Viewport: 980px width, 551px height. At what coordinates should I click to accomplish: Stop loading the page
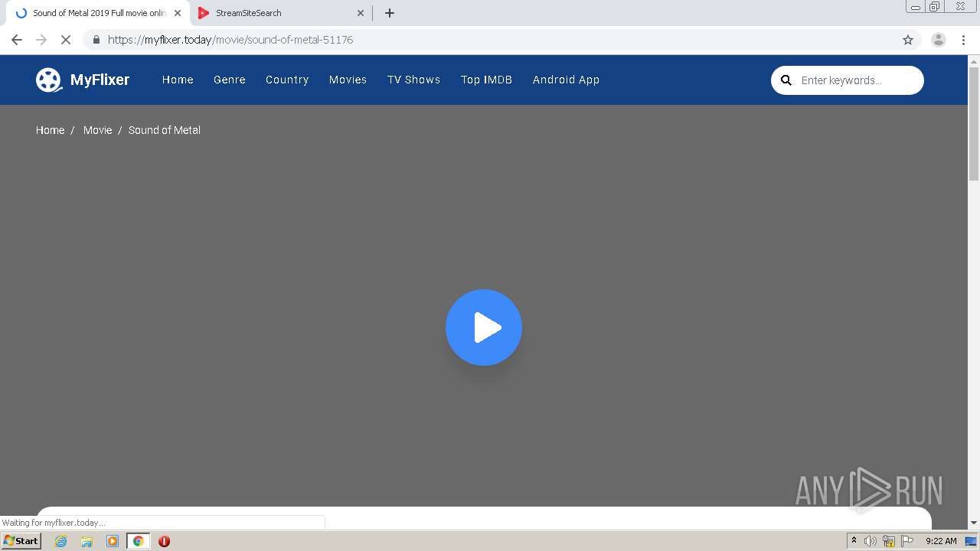coord(65,40)
